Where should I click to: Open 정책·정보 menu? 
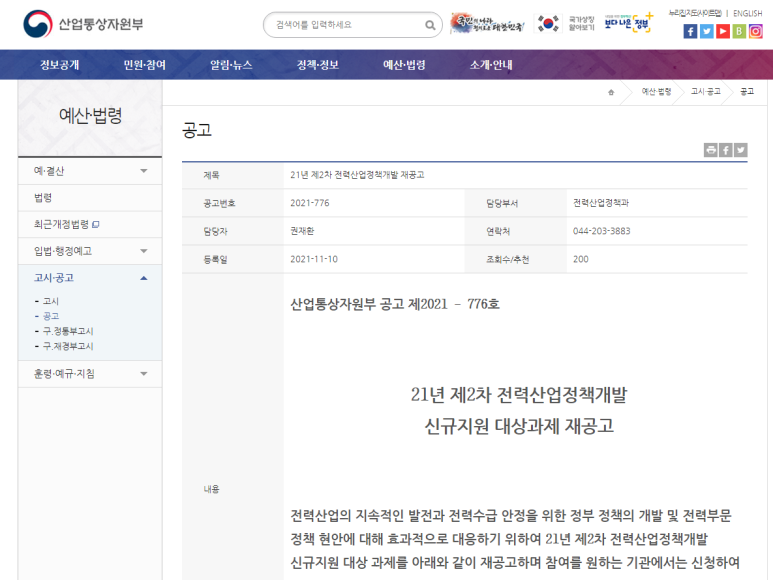click(317, 65)
